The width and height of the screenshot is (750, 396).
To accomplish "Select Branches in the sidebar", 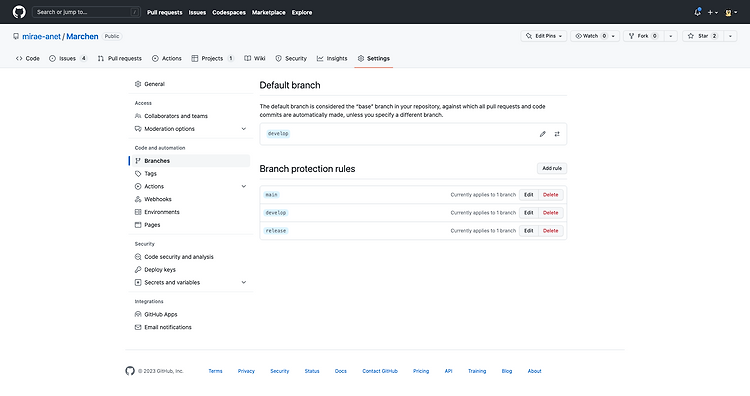I will click(x=189, y=161).
